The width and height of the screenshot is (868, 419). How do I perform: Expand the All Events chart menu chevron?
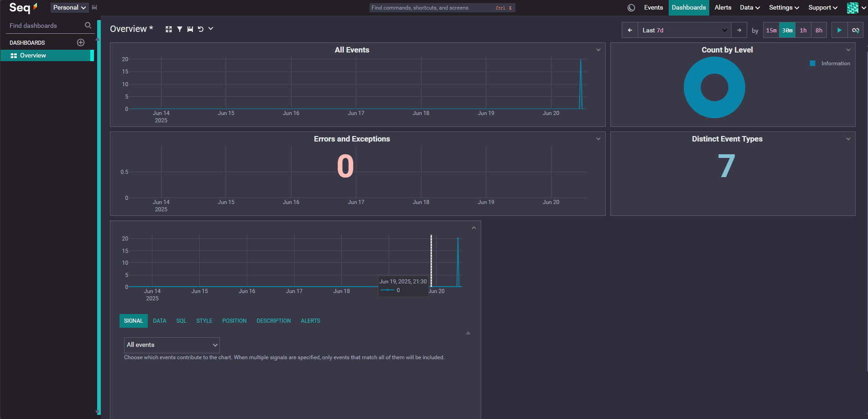pos(598,50)
